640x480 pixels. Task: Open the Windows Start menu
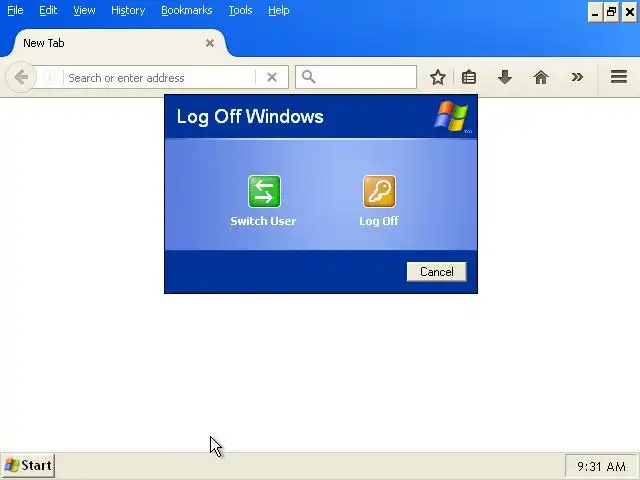click(x=28, y=465)
